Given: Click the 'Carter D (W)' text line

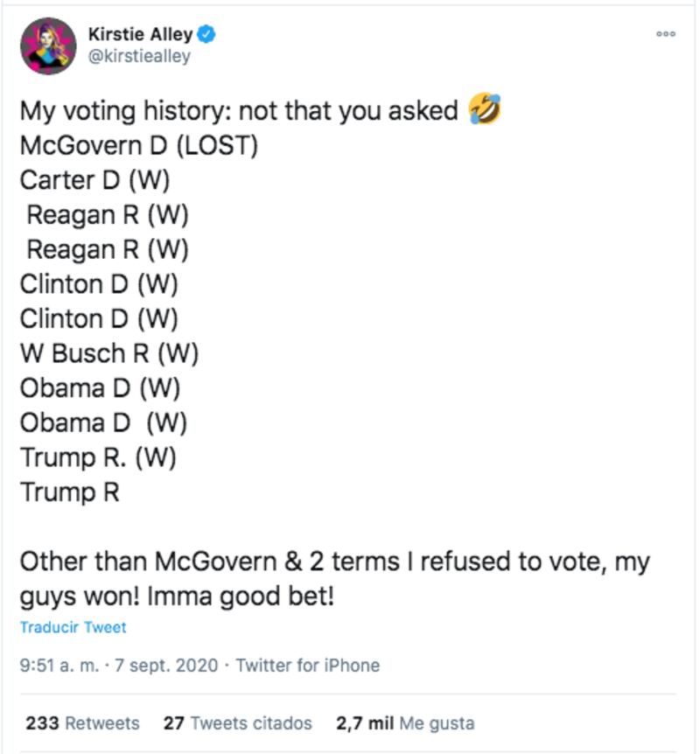Looking at the screenshot, I should [x=94, y=180].
